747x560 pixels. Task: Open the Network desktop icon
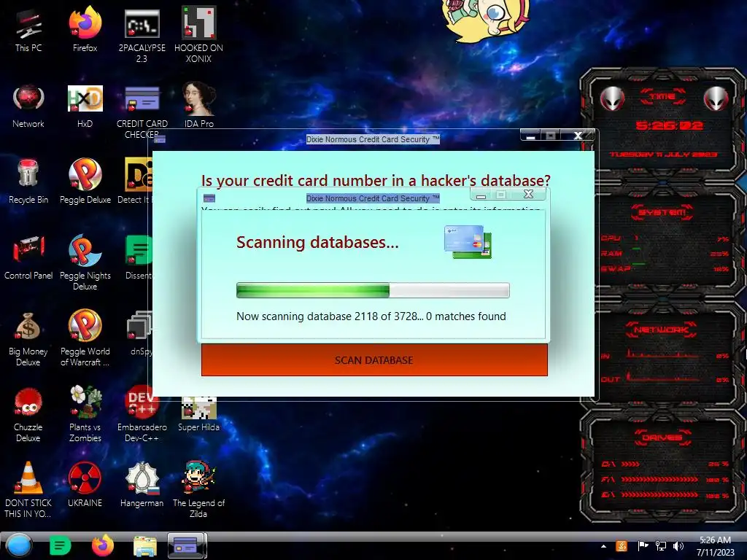pyautogui.click(x=28, y=106)
